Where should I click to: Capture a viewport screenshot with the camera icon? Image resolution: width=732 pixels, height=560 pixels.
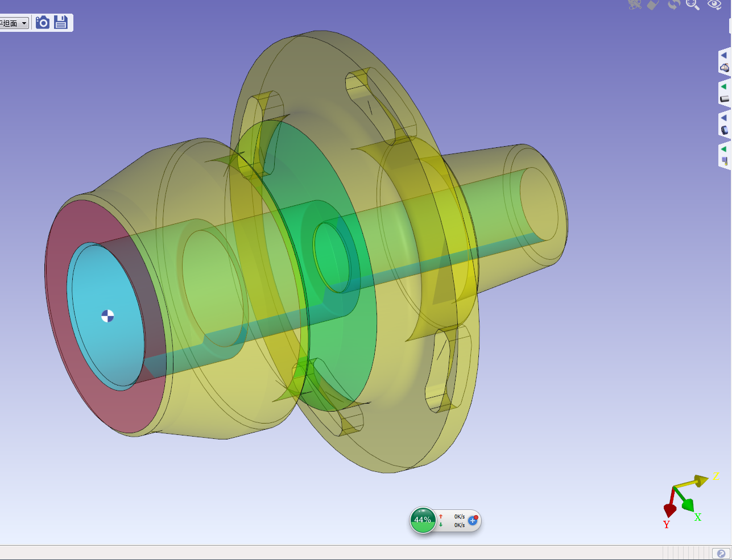point(43,22)
